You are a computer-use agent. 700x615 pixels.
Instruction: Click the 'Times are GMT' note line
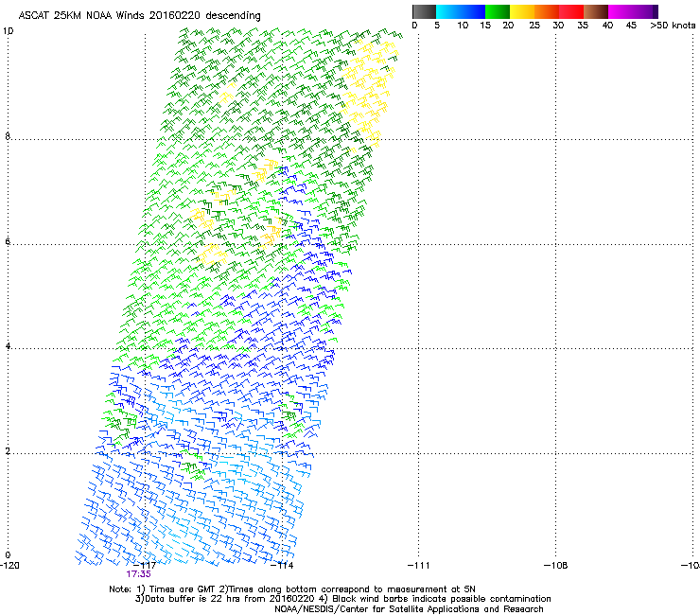(x=292, y=589)
